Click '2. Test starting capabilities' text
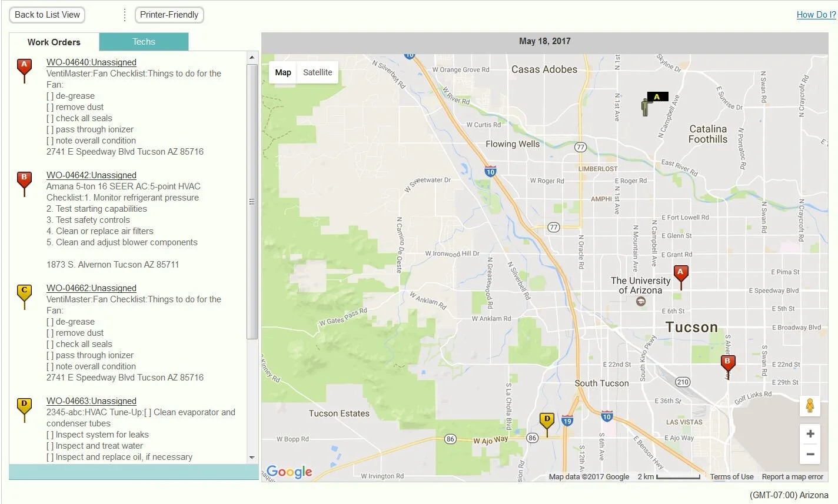Viewport: 838px width, 504px height. coord(97,209)
